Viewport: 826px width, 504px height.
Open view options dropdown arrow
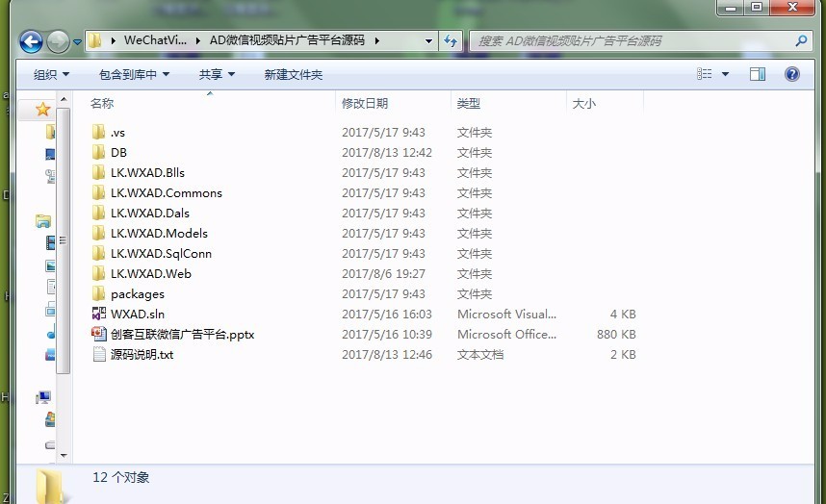[x=725, y=74]
